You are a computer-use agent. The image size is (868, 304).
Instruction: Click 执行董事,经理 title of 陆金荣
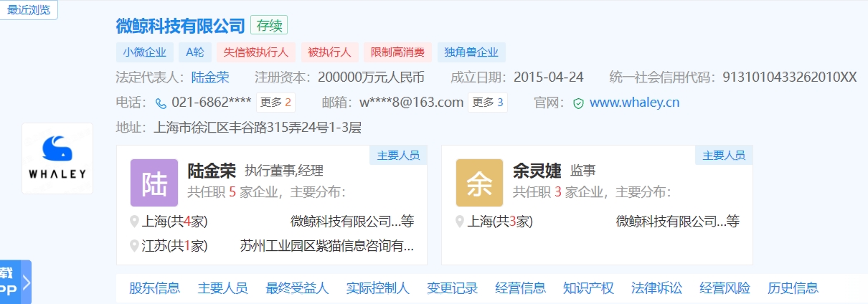coord(284,171)
